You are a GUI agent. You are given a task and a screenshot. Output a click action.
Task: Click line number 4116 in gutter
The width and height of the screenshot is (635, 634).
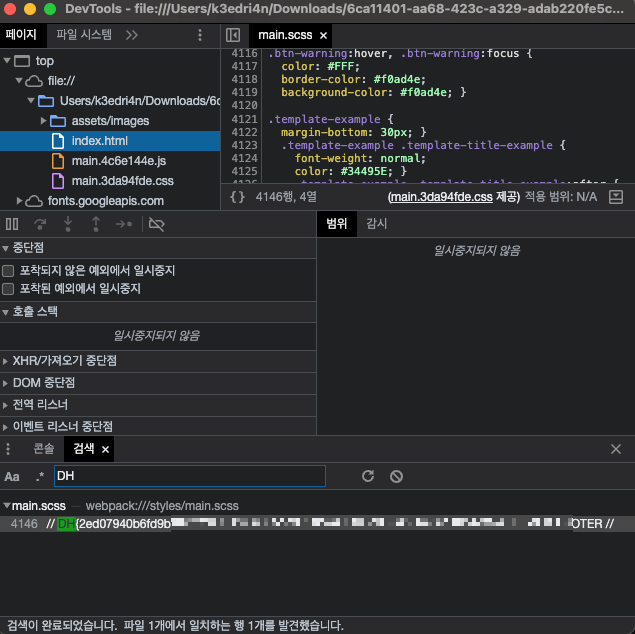pyautogui.click(x=244, y=54)
